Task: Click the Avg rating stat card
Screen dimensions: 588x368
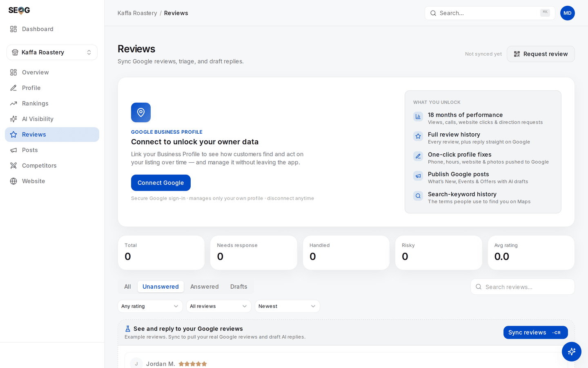Action: (x=531, y=253)
